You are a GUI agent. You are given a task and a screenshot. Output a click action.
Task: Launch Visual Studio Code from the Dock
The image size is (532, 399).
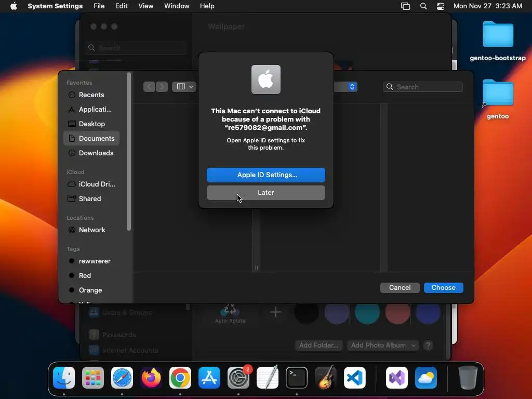point(354,378)
